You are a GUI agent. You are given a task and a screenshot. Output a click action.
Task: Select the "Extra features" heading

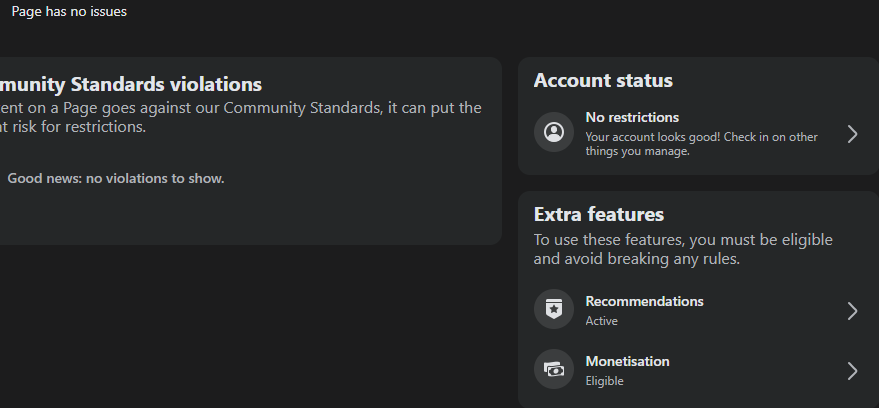(598, 214)
